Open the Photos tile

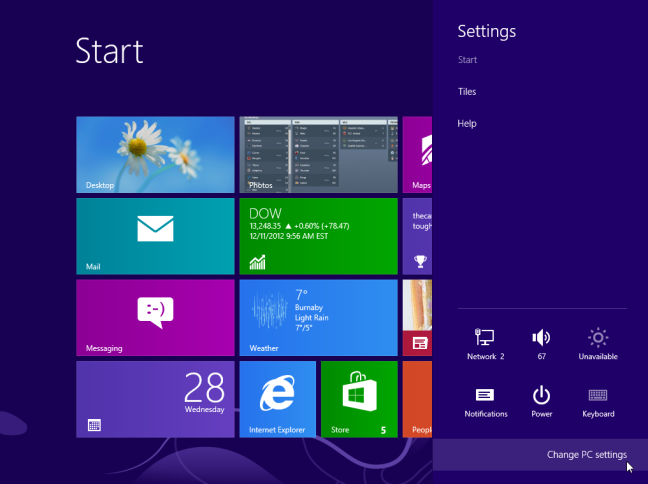pyautogui.click(x=319, y=155)
